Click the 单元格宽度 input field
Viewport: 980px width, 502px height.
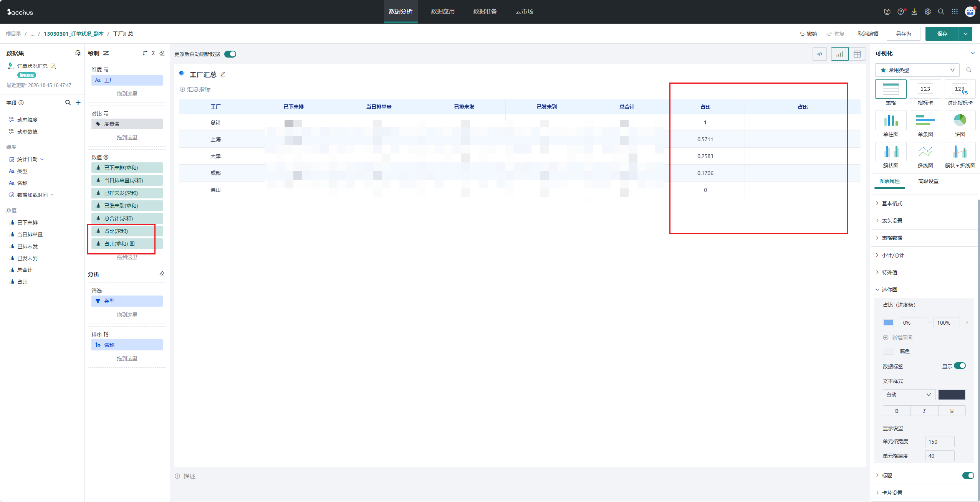click(940, 442)
